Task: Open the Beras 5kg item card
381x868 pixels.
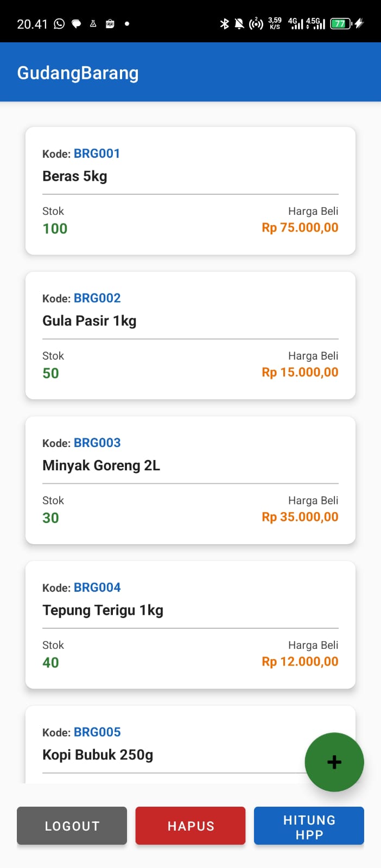Action: point(190,190)
